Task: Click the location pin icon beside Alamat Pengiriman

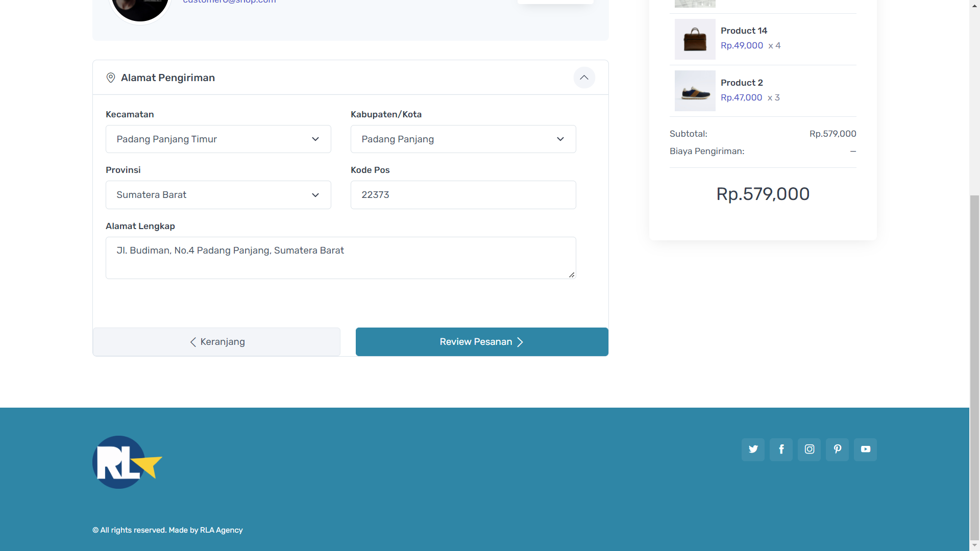Action: [x=110, y=78]
